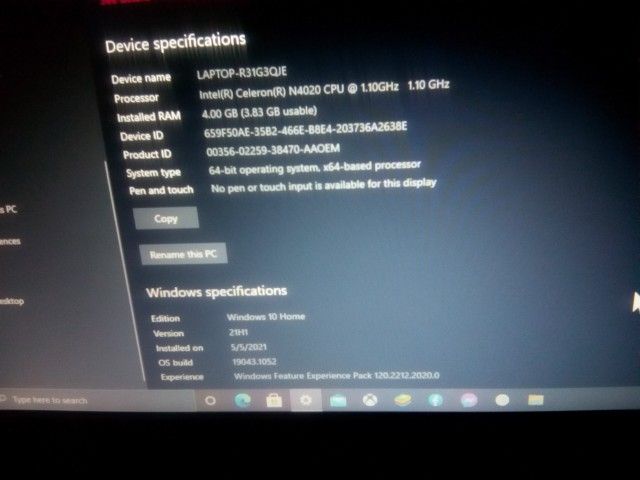The image size is (640, 480).
Task: Click the 'Windows 10 Home' edition value
Action: click(266, 317)
